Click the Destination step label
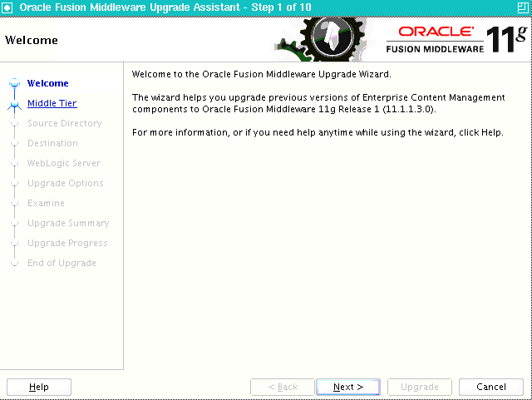Screen dimensions: 532x400 (52, 143)
